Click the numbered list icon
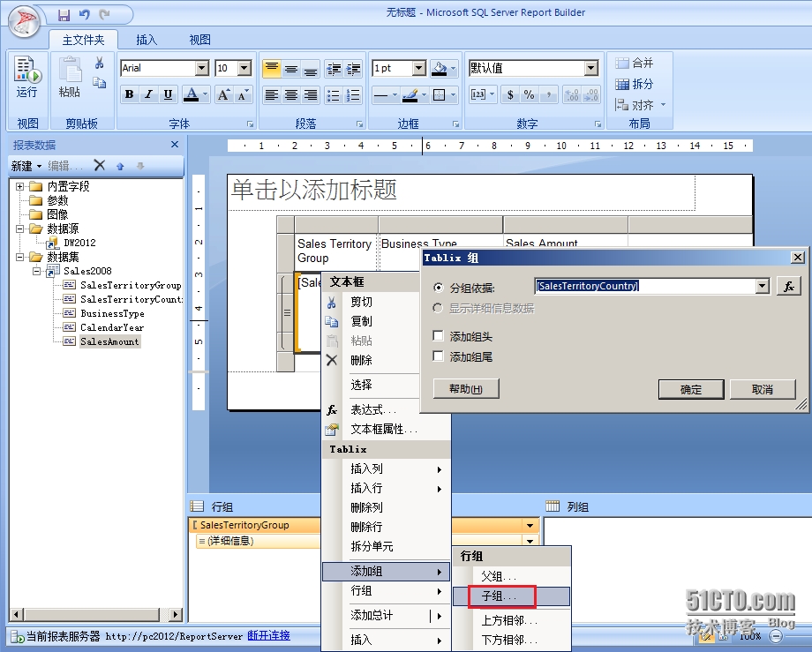 tap(353, 94)
